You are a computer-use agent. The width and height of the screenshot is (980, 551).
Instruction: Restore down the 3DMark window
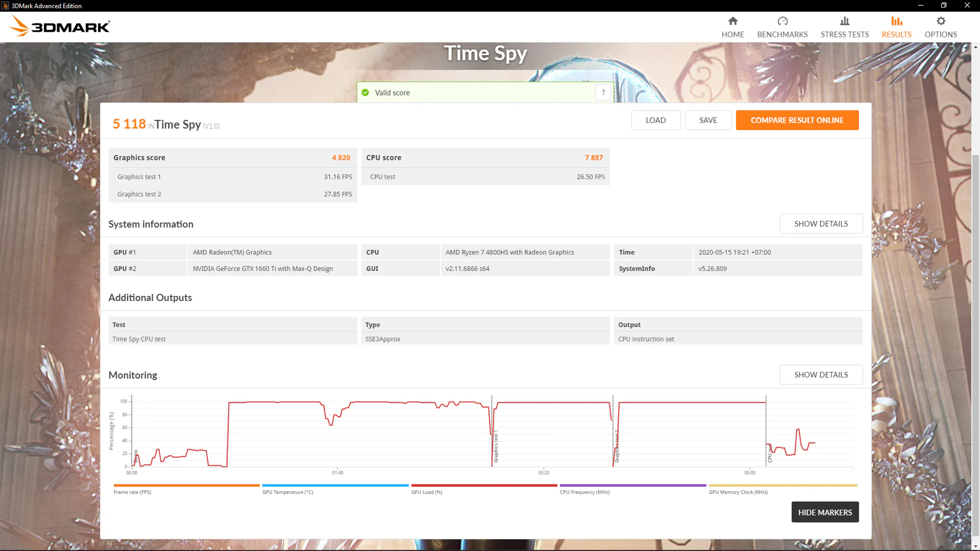(x=944, y=6)
